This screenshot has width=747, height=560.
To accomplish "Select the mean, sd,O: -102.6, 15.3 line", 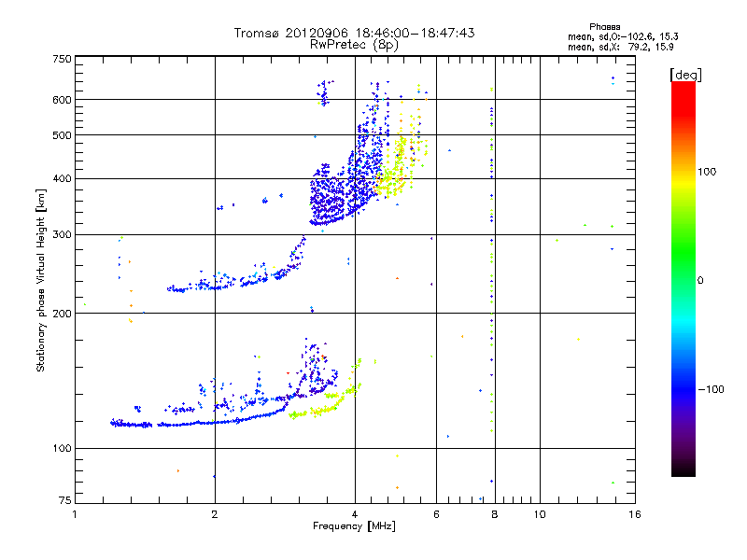I will pos(623,36).
